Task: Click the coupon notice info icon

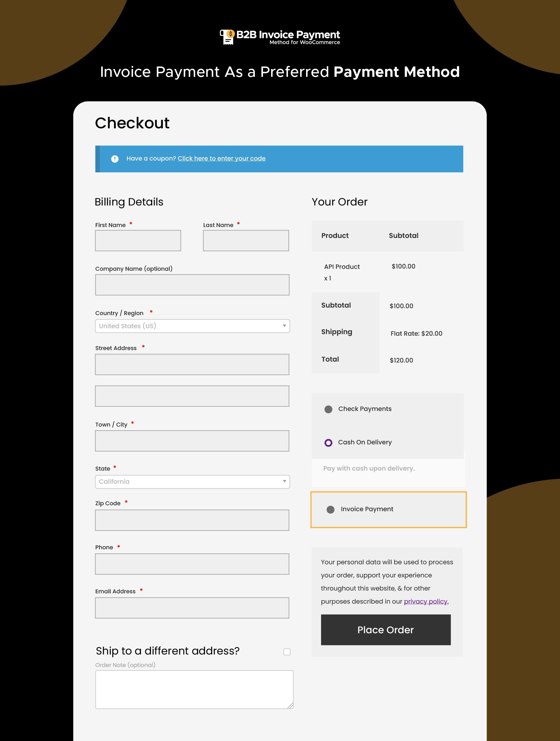Action: 115,159
